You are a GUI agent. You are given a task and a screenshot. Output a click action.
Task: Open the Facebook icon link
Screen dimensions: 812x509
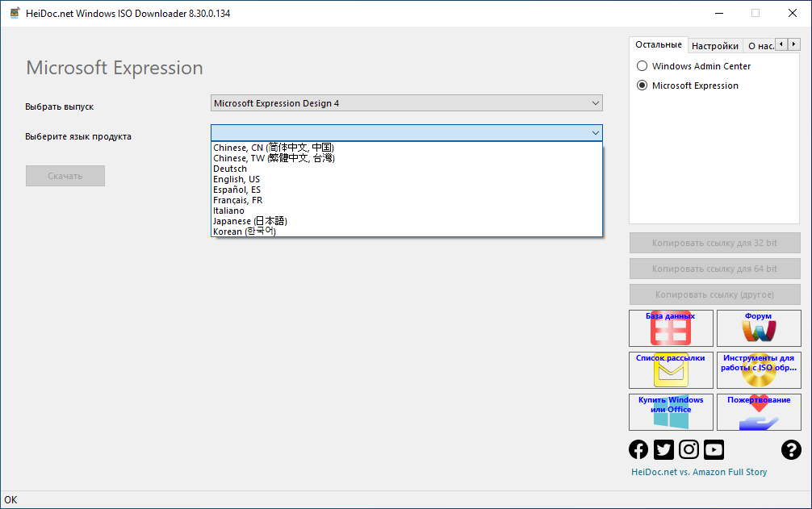[x=638, y=449]
